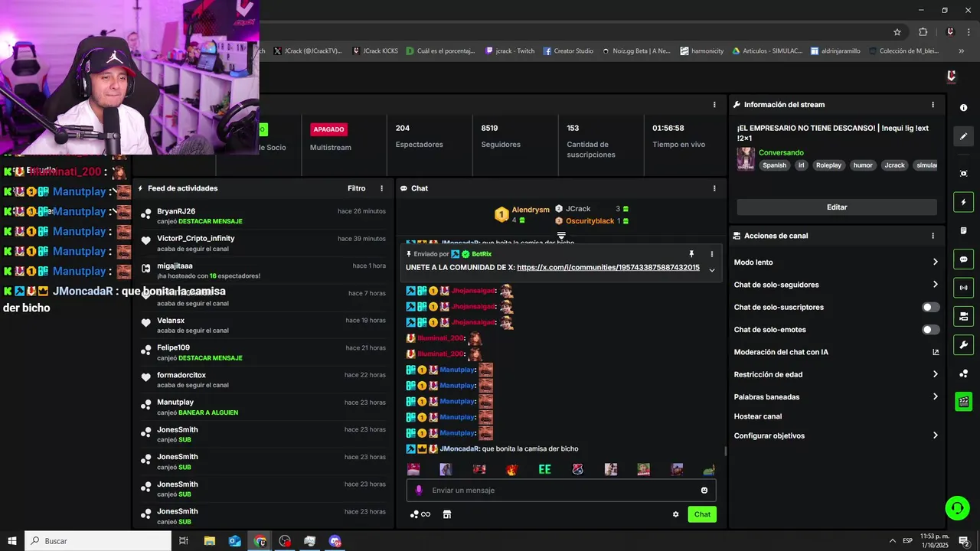The width and height of the screenshot is (980, 551).
Task: Open Noiz.gg Beta bookmark
Action: tap(635, 51)
